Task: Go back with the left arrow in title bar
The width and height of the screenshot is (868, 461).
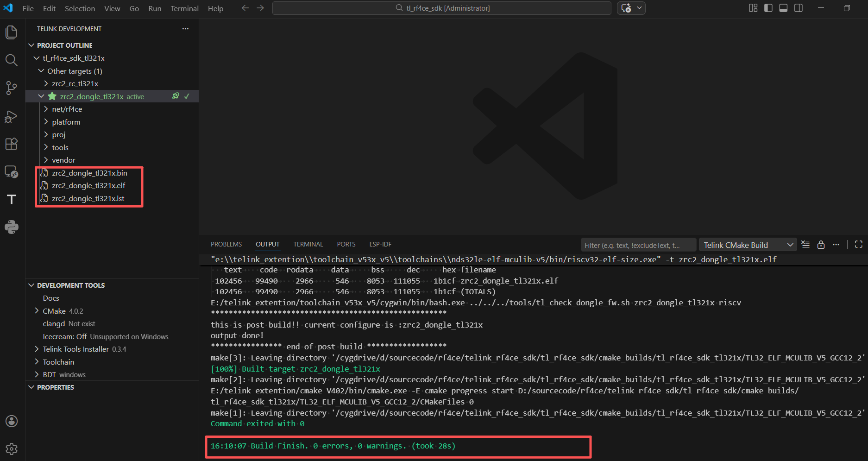Action: point(245,8)
